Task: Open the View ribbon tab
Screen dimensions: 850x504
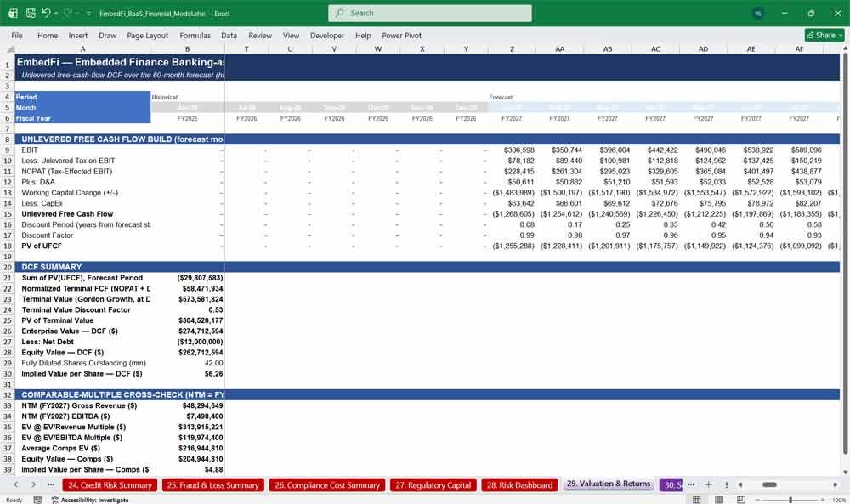Action: tap(291, 35)
